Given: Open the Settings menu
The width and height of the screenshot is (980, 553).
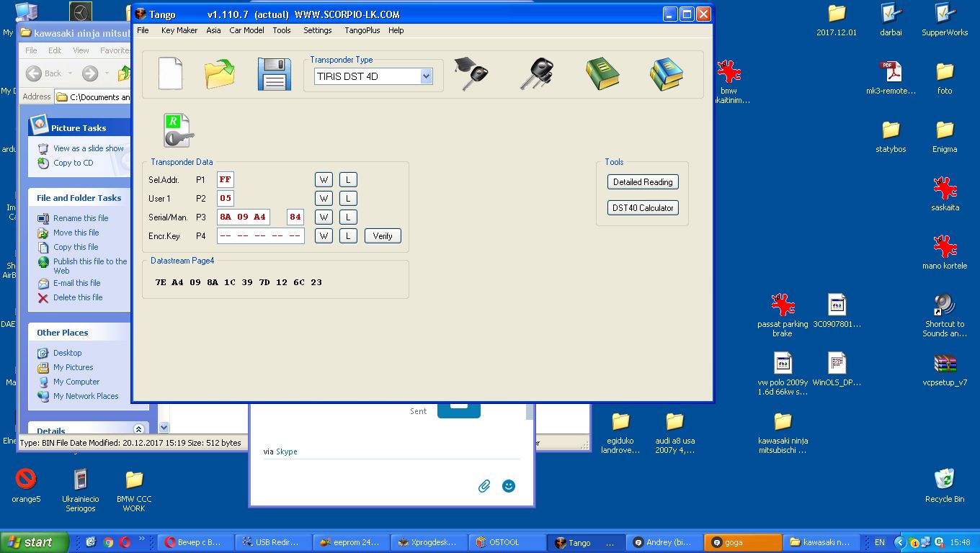Looking at the screenshot, I should pos(318,30).
